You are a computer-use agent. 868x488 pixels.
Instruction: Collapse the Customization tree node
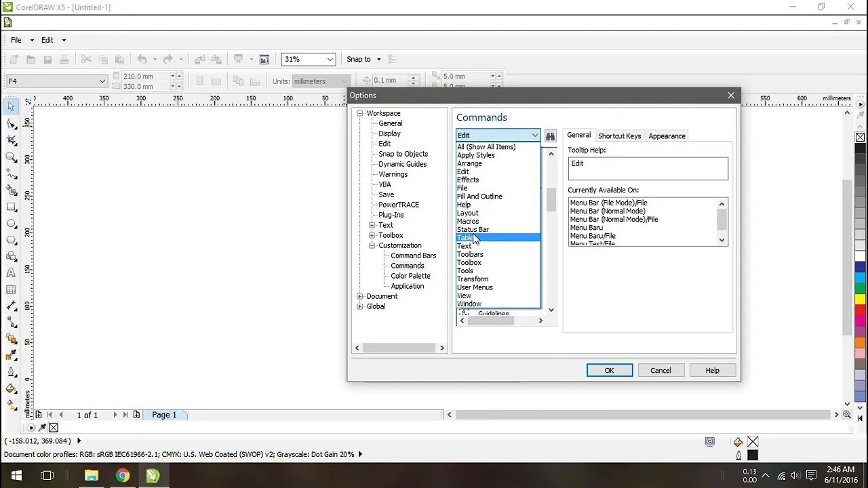372,245
